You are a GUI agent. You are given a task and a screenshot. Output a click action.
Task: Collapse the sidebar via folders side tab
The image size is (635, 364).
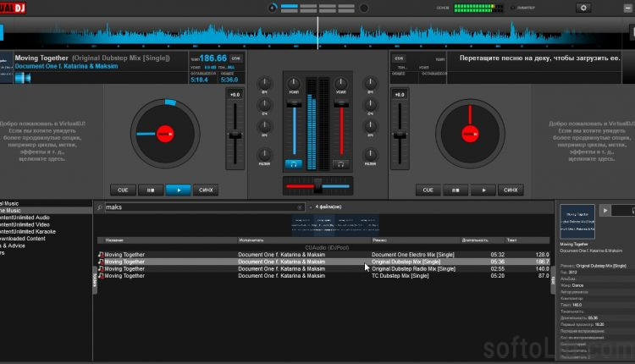pos(95,280)
